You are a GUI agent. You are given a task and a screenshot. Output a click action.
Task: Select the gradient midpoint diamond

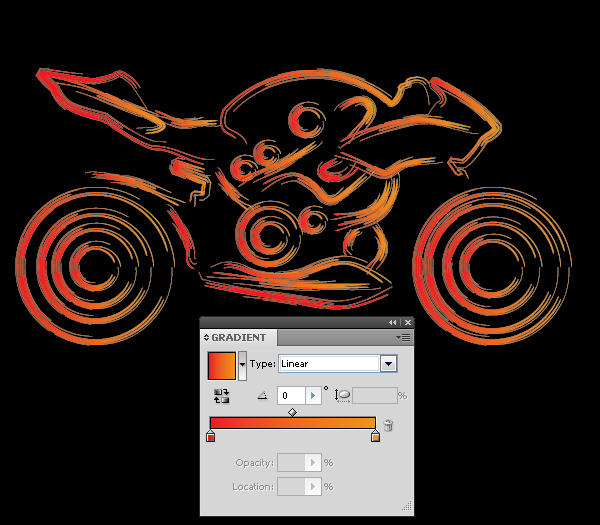click(x=292, y=412)
